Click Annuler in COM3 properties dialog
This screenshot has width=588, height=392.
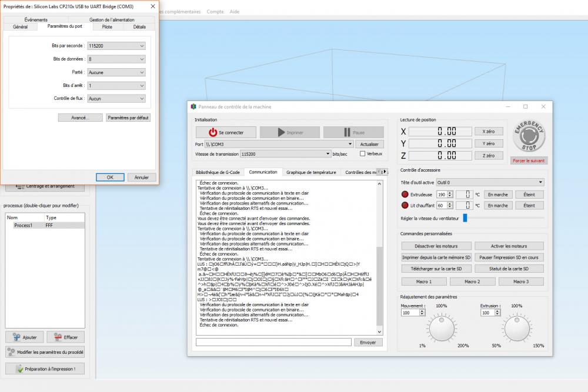point(141,177)
